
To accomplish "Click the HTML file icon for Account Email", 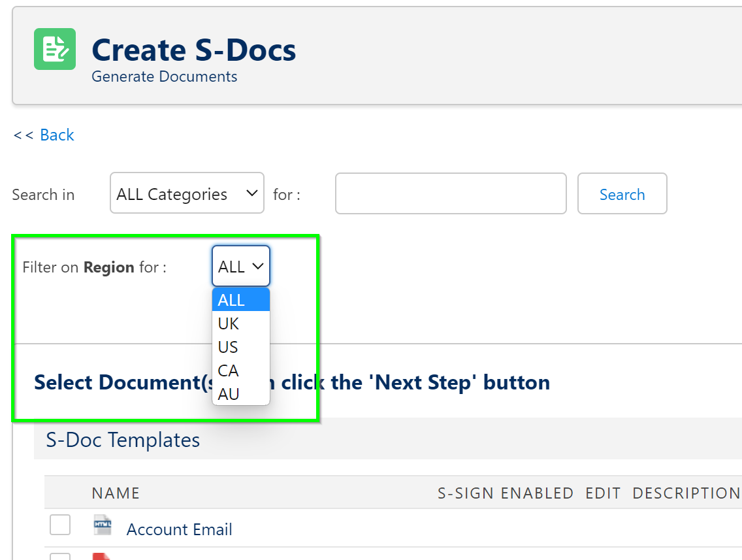I will point(103,525).
